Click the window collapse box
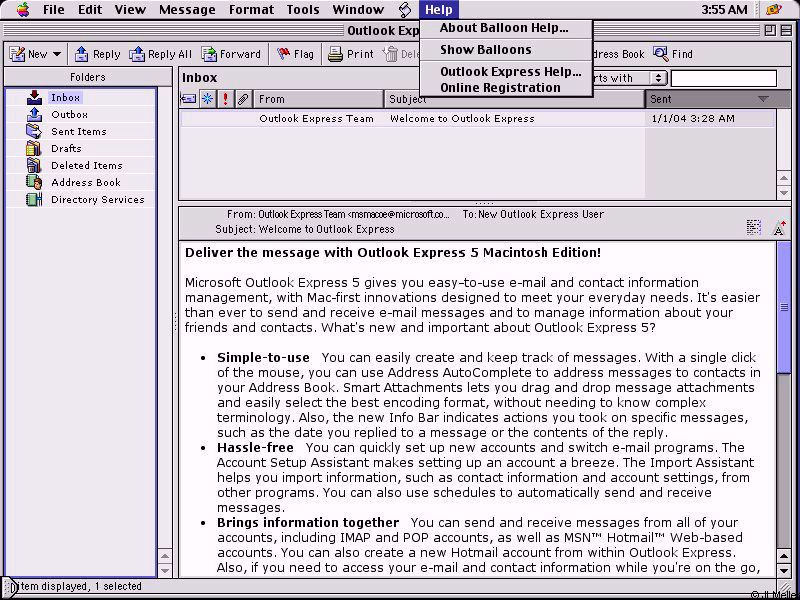Screen dimensions: 800x600 pos(786,31)
